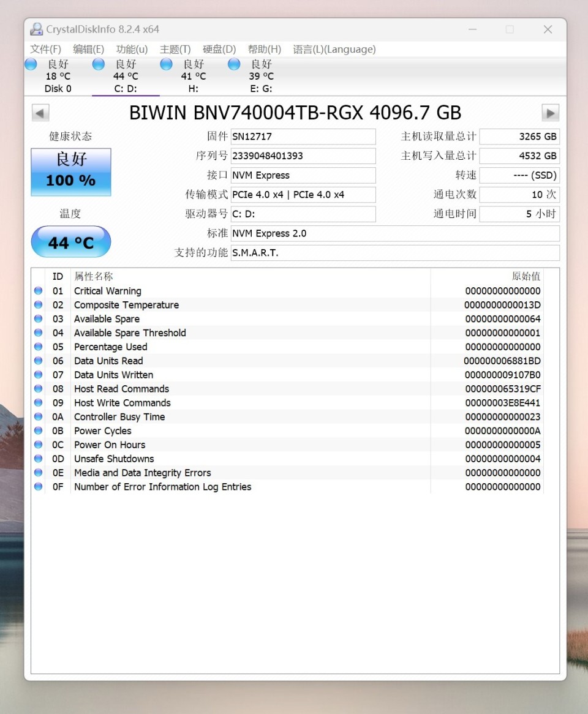Click raw value 000000009107B0
The image size is (588, 714).
coord(502,374)
